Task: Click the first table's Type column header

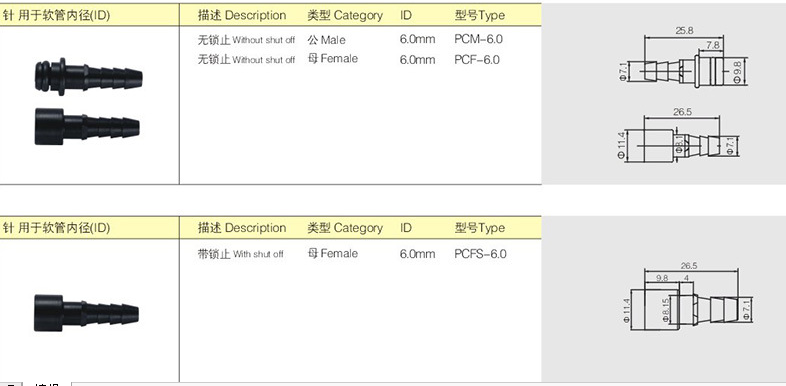Action: (x=480, y=16)
